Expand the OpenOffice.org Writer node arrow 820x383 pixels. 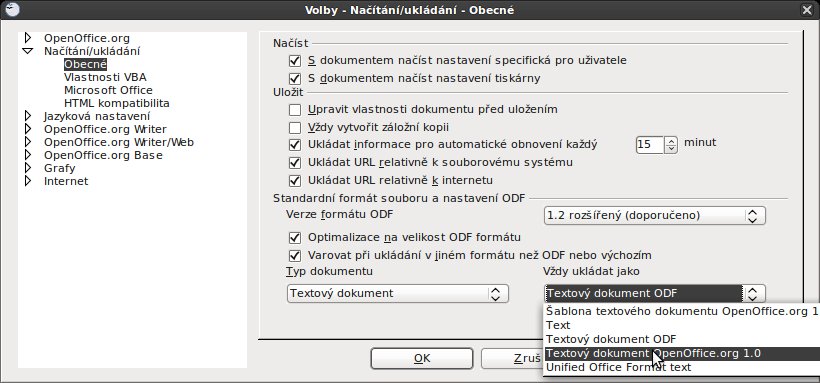[28, 129]
